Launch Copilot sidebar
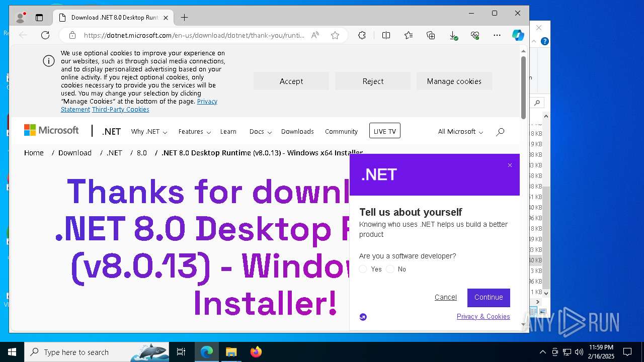644x362 pixels. tap(518, 35)
